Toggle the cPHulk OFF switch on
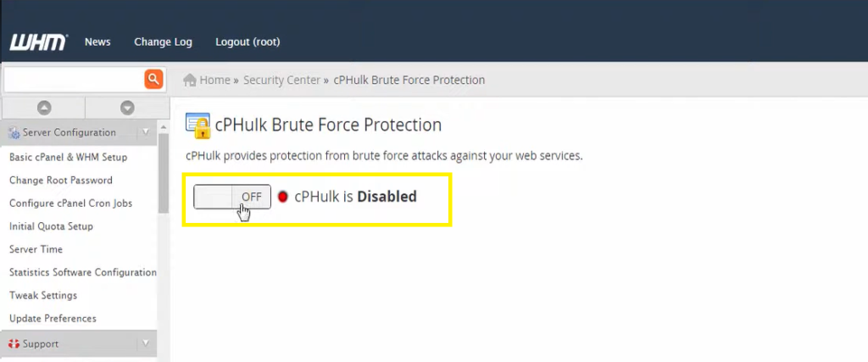The width and height of the screenshot is (868, 362). pos(232,197)
